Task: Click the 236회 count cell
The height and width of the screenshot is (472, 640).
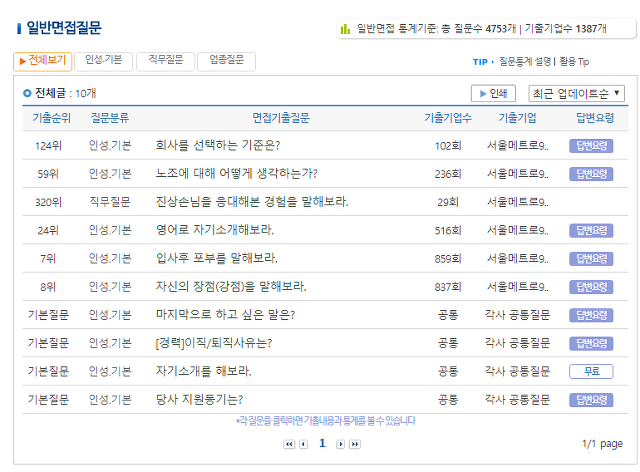Action: tap(448, 174)
